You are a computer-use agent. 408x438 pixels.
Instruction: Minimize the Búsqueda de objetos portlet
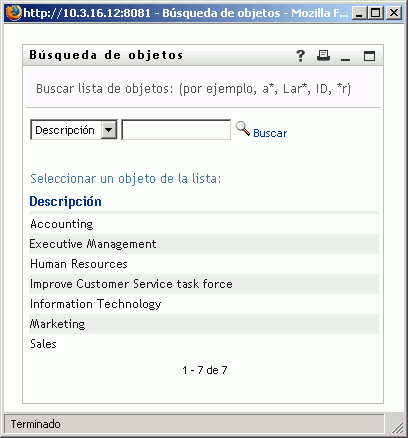click(346, 59)
